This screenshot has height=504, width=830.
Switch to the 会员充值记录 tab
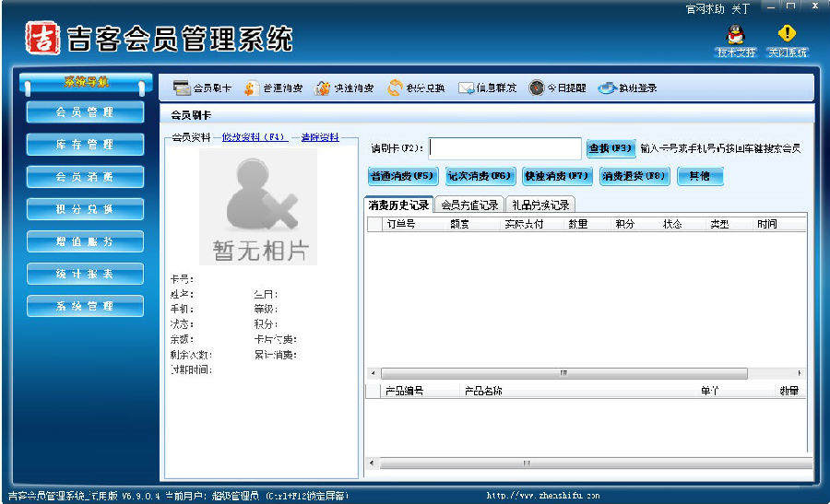tap(469, 205)
